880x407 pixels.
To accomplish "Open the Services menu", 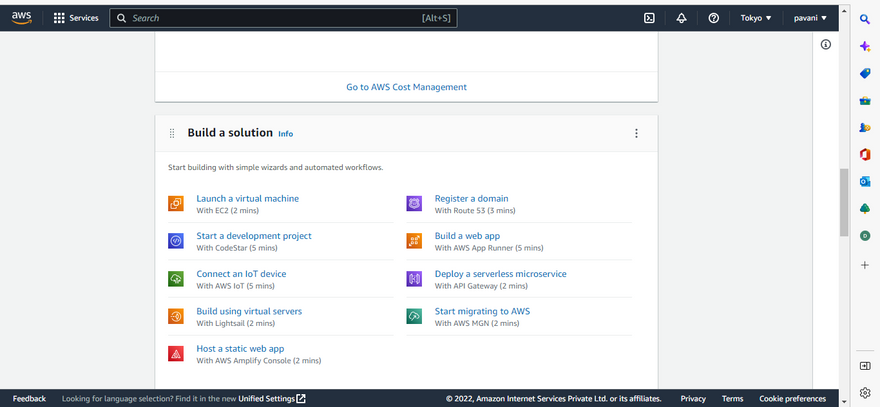I will tap(76, 18).
